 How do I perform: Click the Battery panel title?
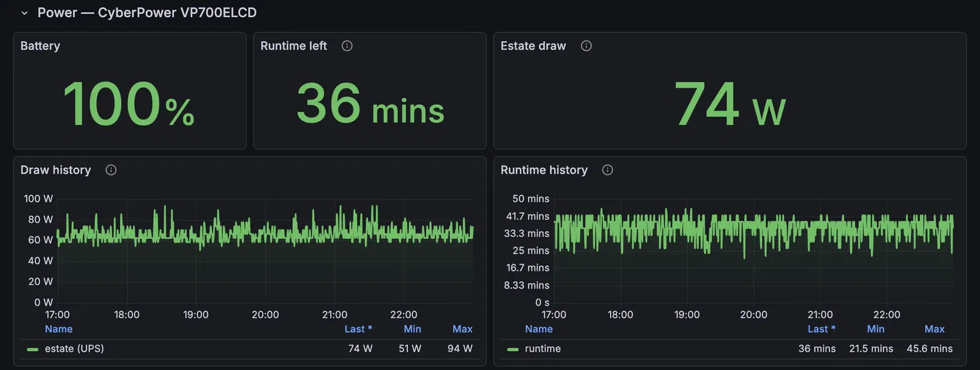tap(40, 46)
